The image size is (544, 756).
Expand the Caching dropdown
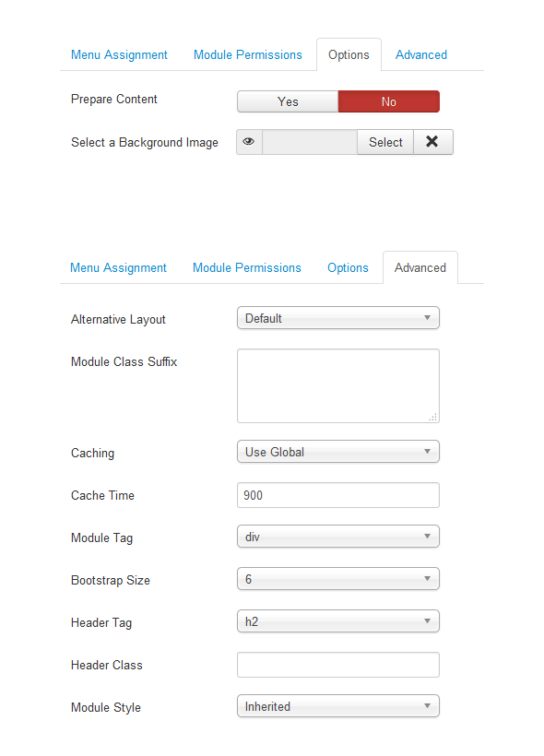point(338,451)
